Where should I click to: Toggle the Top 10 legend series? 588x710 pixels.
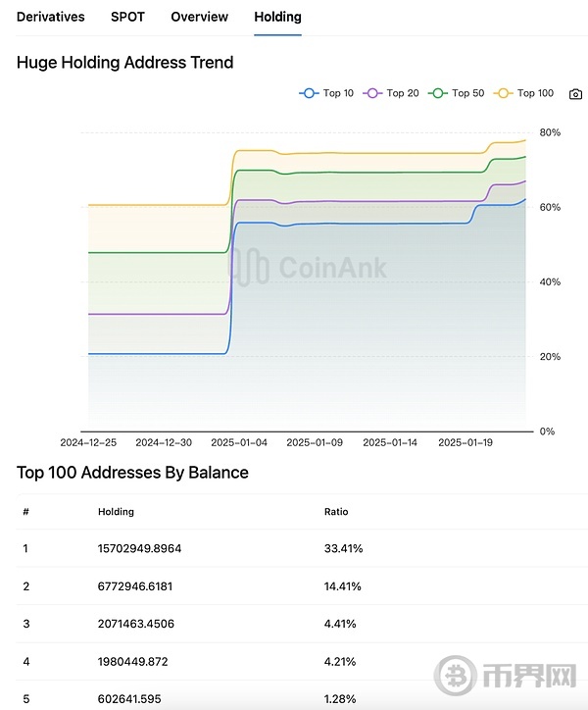click(x=327, y=93)
